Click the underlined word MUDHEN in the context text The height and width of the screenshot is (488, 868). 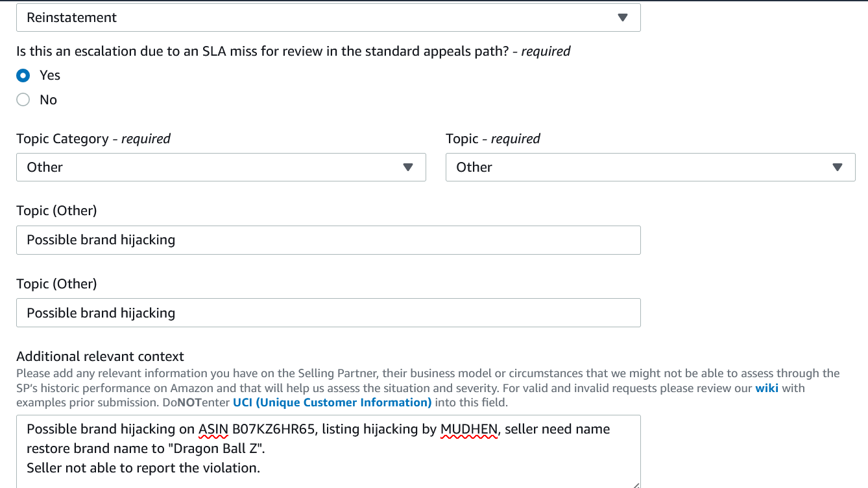point(469,429)
